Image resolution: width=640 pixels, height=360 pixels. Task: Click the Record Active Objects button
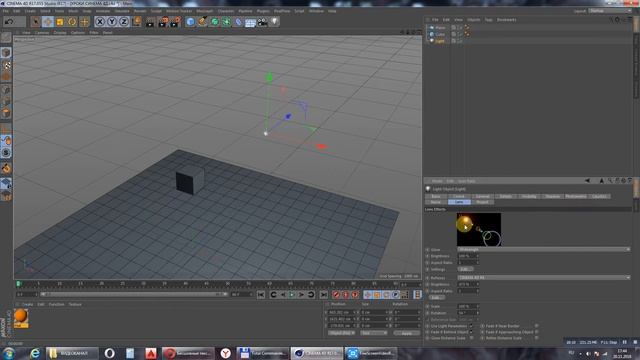(x=336, y=295)
